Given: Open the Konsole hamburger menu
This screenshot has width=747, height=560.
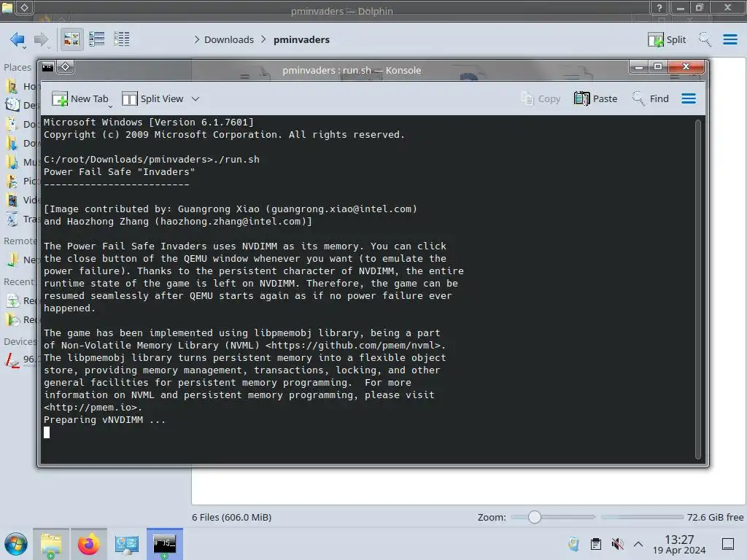Looking at the screenshot, I should pyautogui.click(x=689, y=98).
